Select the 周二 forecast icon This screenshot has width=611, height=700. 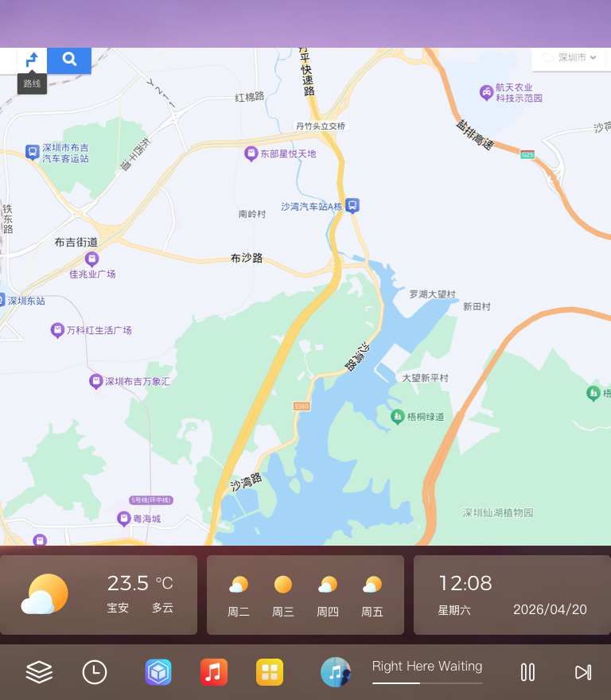pos(239,585)
